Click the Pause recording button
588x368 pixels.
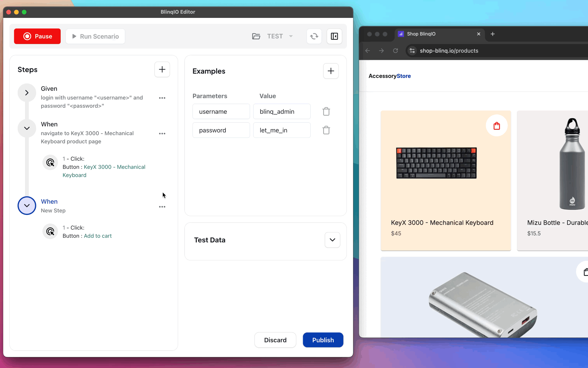[x=37, y=36]
